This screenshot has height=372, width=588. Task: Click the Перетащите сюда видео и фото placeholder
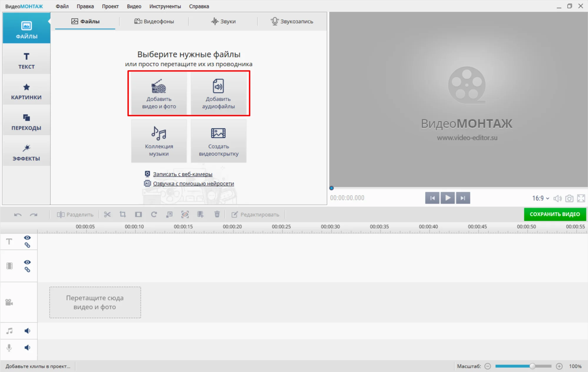pyautogui.click(x=95, y=302)
